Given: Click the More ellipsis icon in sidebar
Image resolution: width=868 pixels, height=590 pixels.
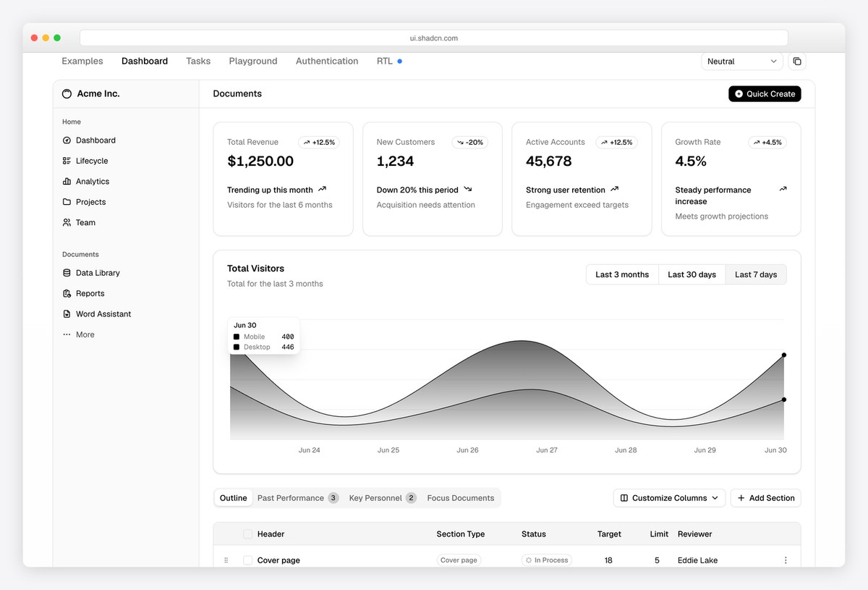Looking at the screenshot, I should (x=67, y=334).
